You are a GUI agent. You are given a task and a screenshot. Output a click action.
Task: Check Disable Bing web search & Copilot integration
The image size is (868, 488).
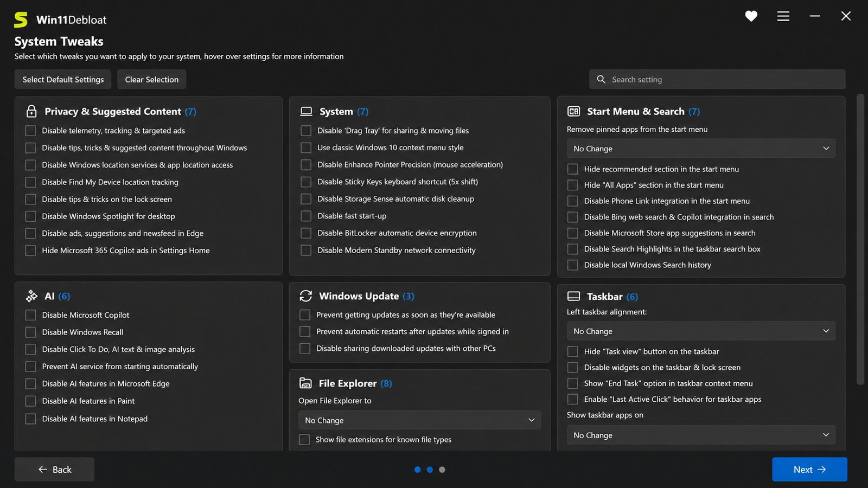tap(572, 217)
